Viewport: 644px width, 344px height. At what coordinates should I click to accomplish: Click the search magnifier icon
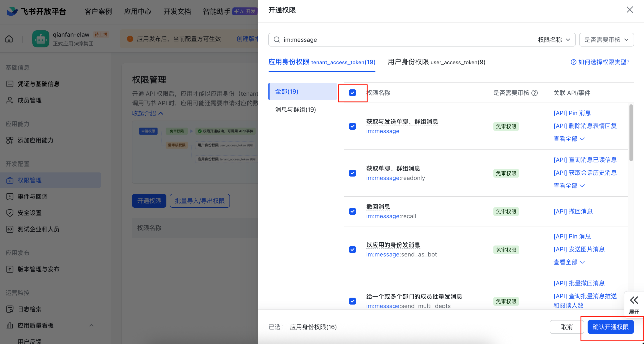[276, 40]
